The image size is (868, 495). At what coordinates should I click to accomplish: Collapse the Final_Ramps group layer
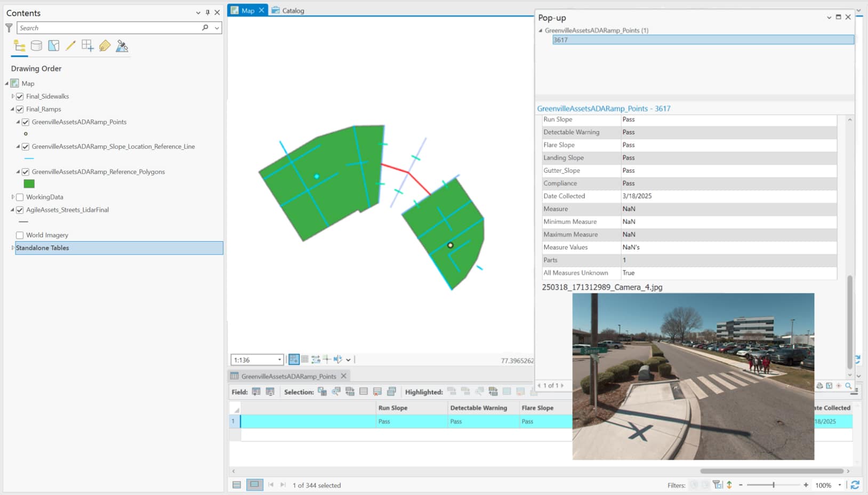click(13, 109)
